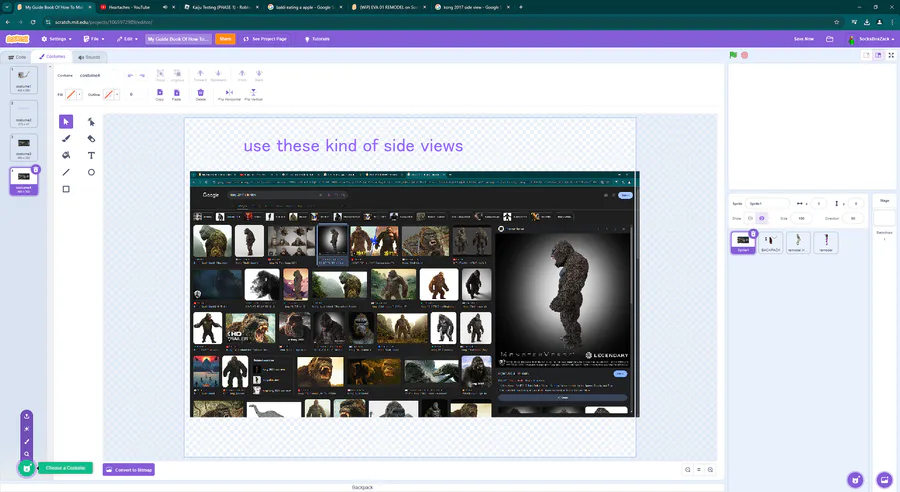Zoom out the paint canvas

click(x=688, y=470)
